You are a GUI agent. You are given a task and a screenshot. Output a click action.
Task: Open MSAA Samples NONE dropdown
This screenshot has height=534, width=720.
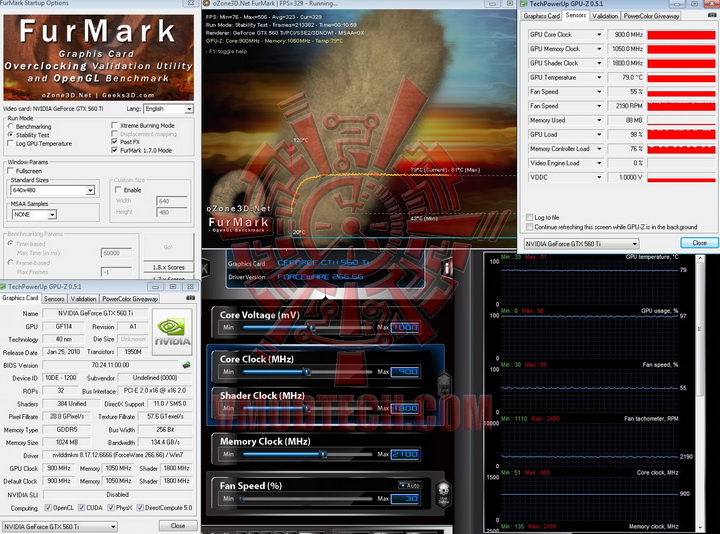[52, 214]
